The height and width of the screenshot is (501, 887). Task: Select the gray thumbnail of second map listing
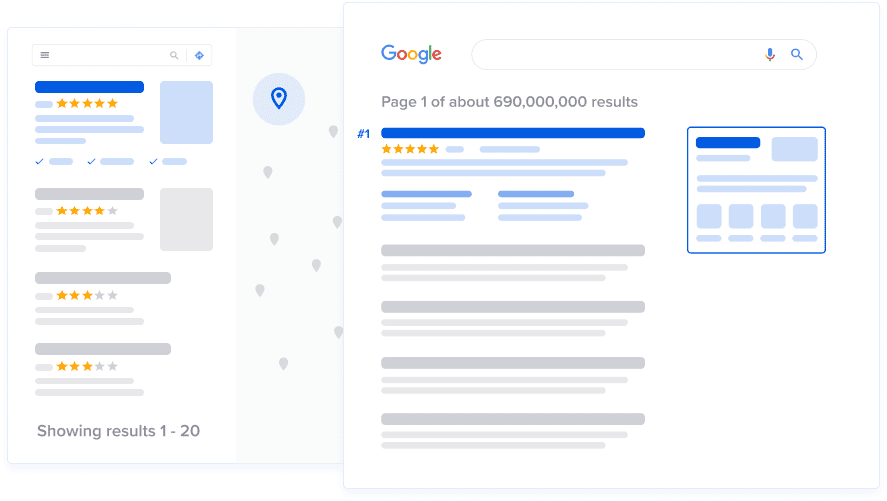pos(186,219)
